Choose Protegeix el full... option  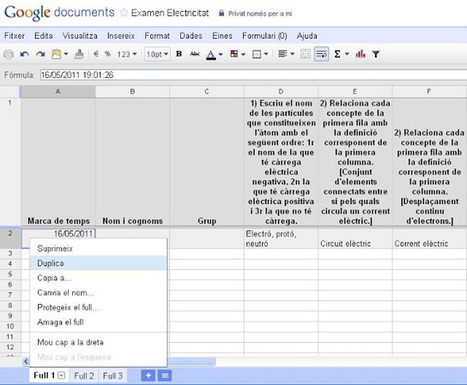98,307
